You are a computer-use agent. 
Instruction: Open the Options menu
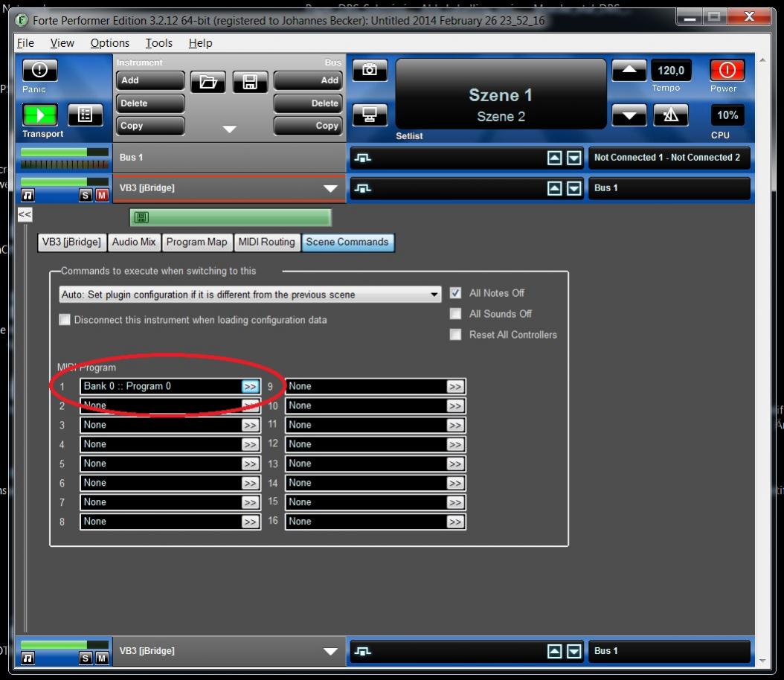(x=109, y=43)
